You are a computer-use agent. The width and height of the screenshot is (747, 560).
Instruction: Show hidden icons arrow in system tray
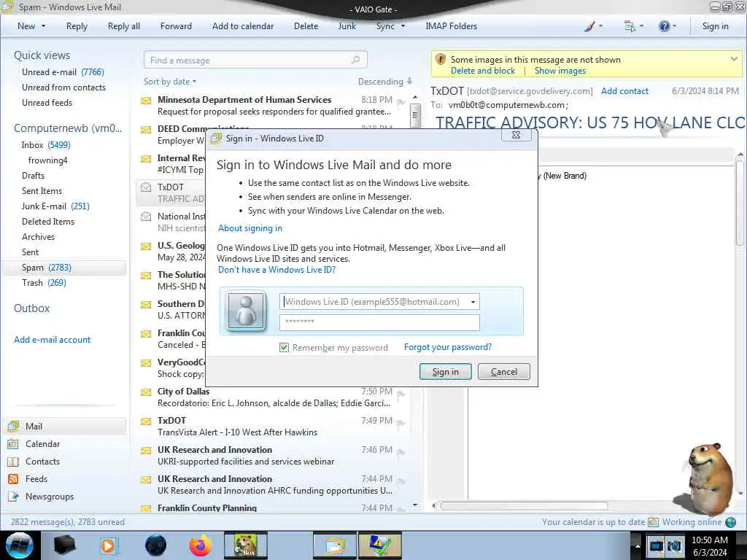[x=637, y=545]
